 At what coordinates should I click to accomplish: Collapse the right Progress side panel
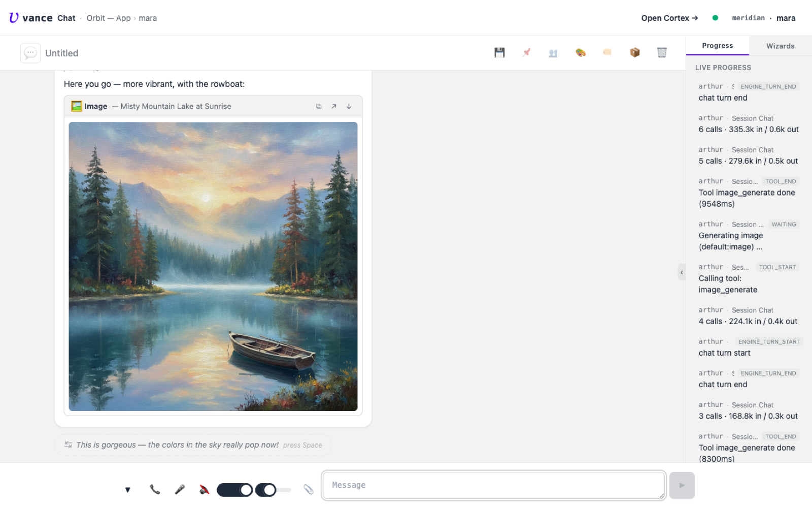[x=682, y=272]
